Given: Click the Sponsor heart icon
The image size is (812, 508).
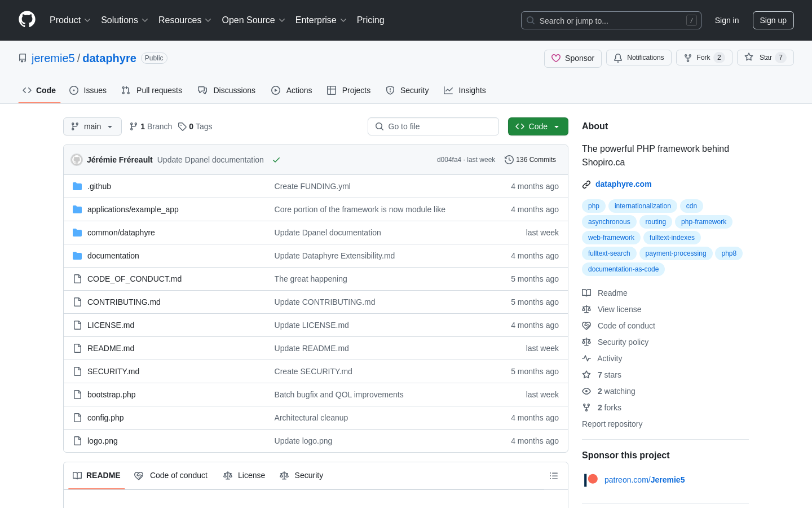Looking at the screenshot, I should click(x=556, y=58).
